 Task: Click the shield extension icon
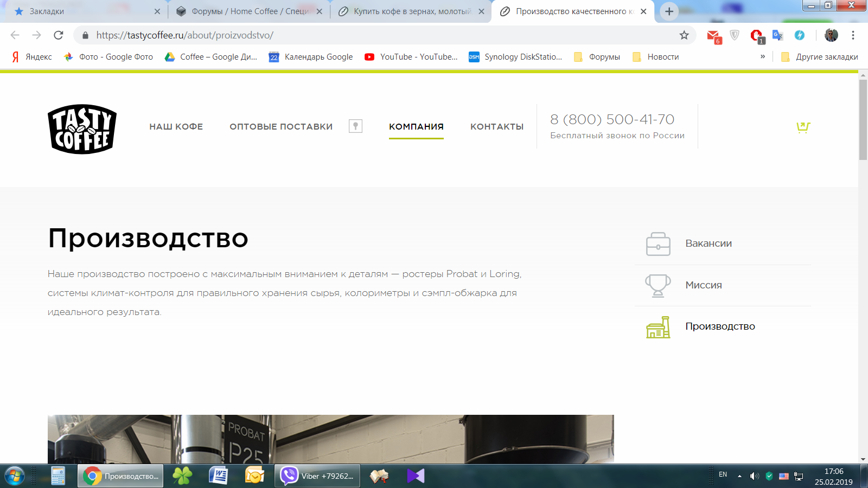click(x=735, y=35)
